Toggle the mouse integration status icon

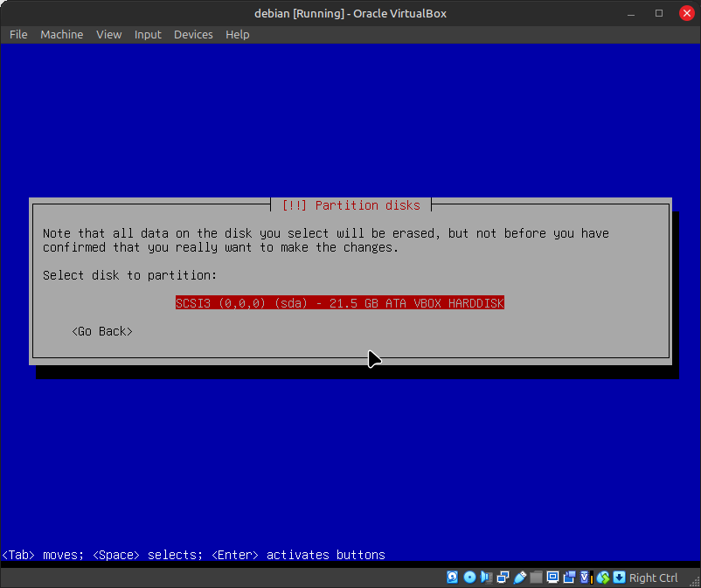coord(602,578)
